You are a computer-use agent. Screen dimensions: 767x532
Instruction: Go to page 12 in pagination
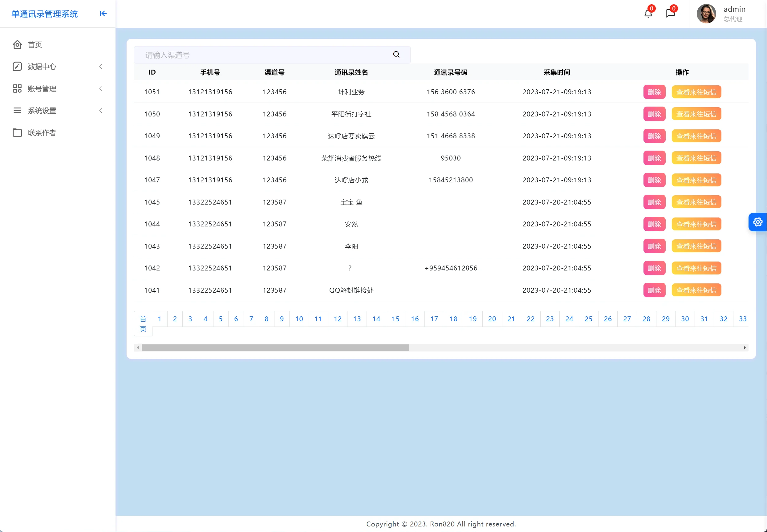[x=337, y=319]
